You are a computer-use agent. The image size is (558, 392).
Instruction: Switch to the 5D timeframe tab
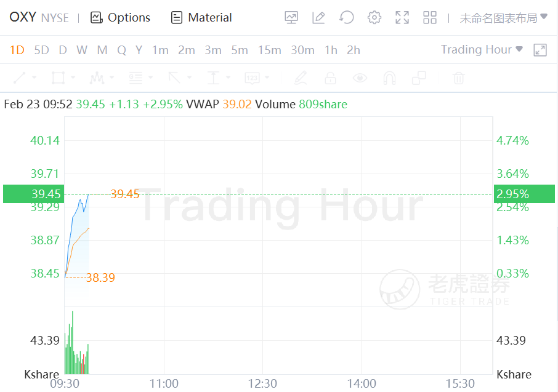[x=41, y=50]
